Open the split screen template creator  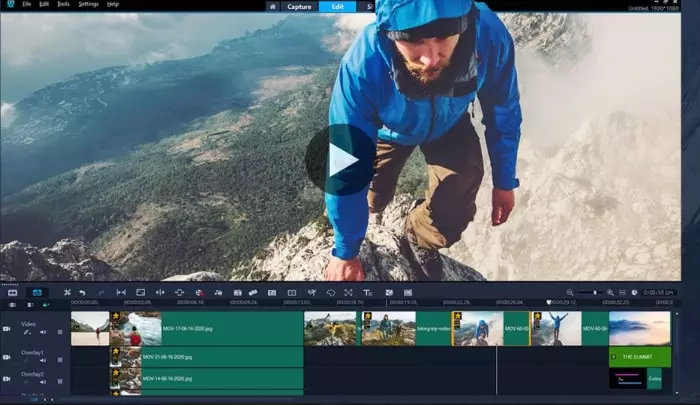coord(292,292)
